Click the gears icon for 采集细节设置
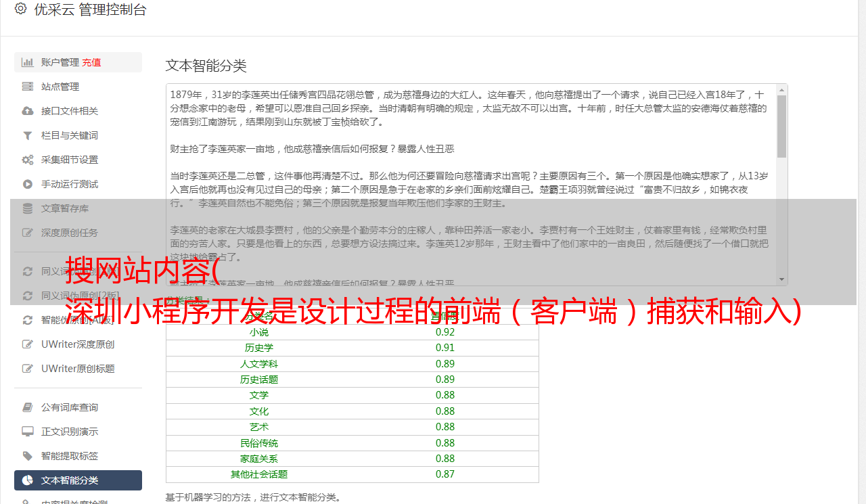This screenshot has height=504, width=866. (x=28, y=160)
